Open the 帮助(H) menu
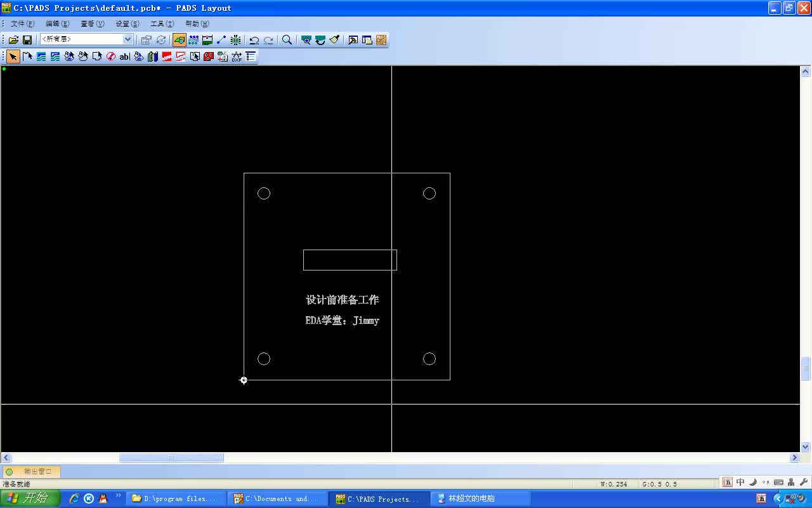 [x=197, y=23]
